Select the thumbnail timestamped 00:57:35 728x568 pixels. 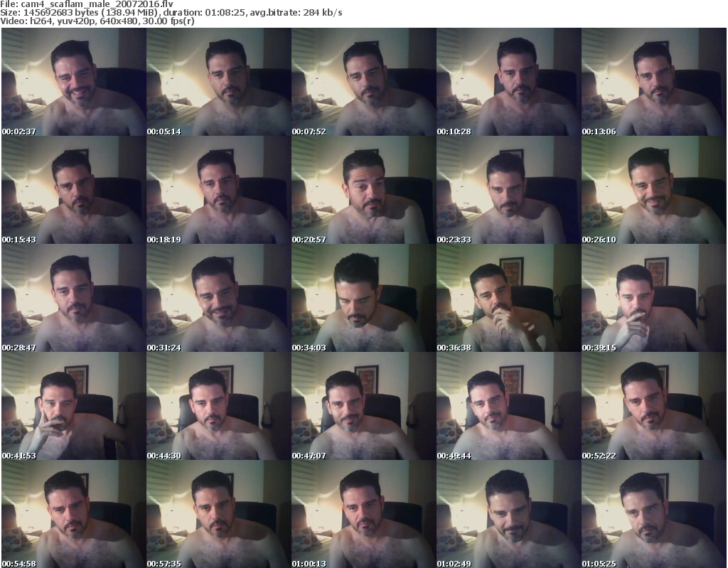(219, 514)
